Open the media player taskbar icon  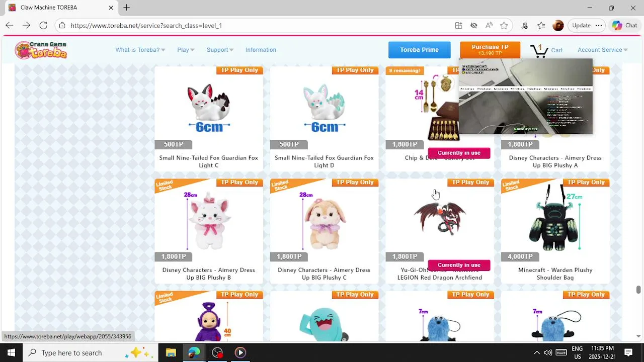240,352
